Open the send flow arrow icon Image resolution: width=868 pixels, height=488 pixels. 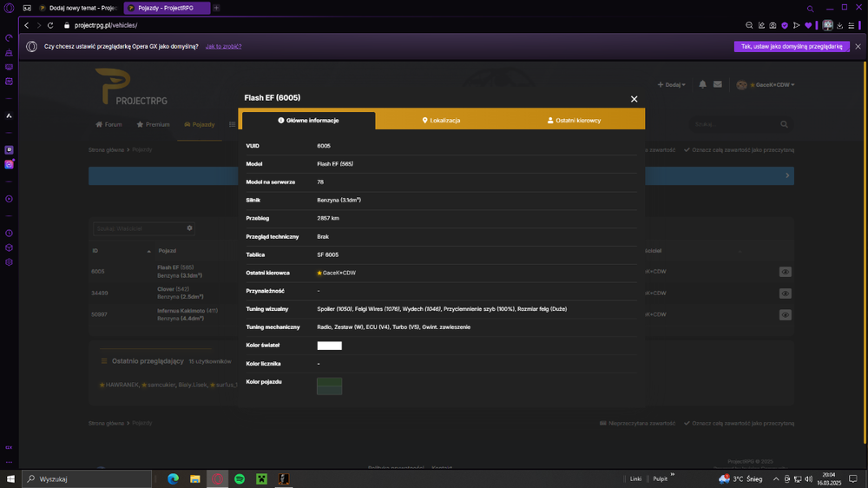pyautogui.click(x=796, y=25)
